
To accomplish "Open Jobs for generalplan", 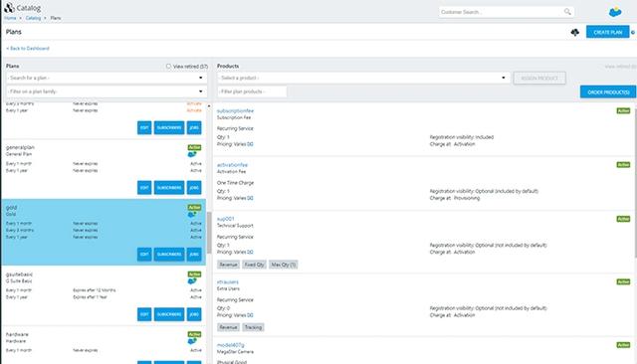I will click(194, 188).
